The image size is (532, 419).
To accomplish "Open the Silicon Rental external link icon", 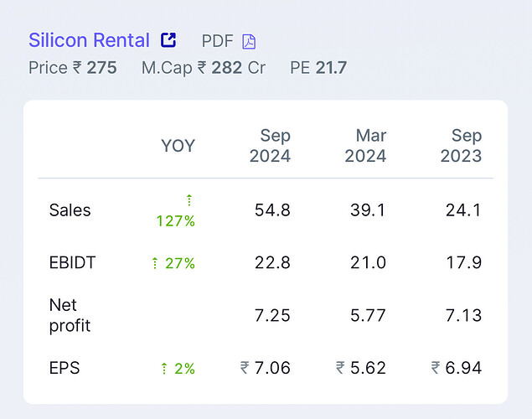I will (x=168, y=40).
